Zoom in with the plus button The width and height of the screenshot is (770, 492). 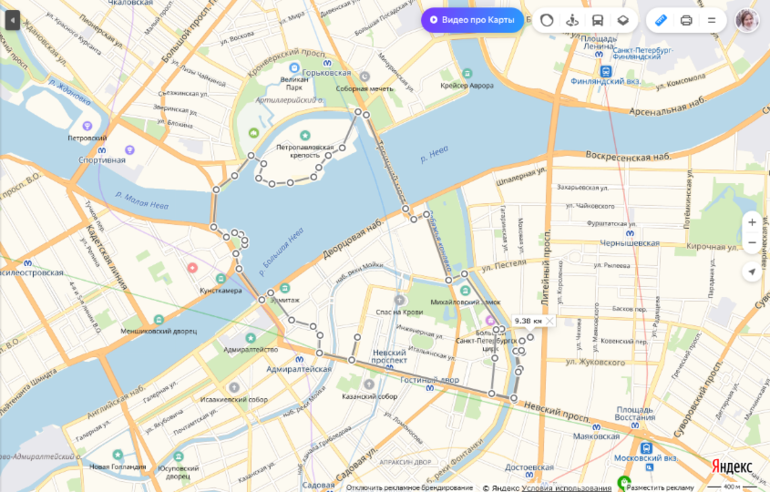(752, 222)
